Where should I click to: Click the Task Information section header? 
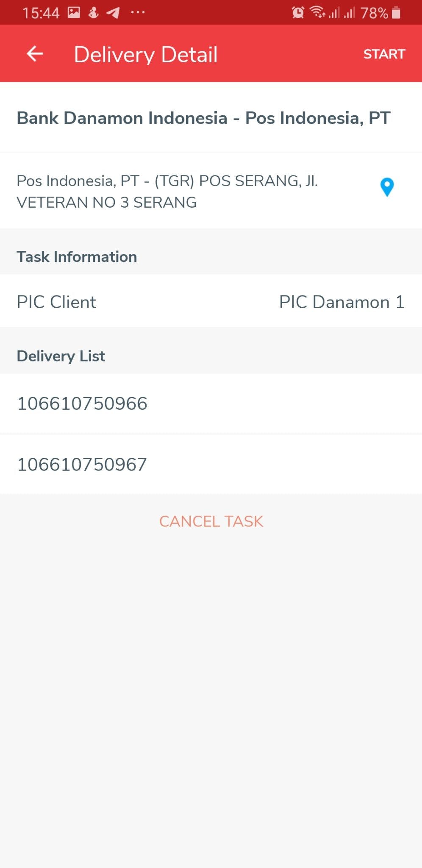[x=76, y=256]
